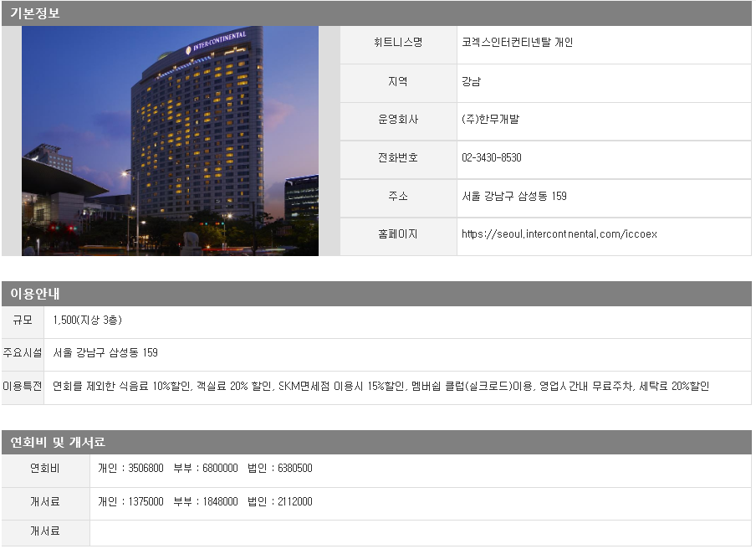The image size is (756, 554).
Task: Select the phone number 02-3430-8530
Action: click(x=491, y=158)
